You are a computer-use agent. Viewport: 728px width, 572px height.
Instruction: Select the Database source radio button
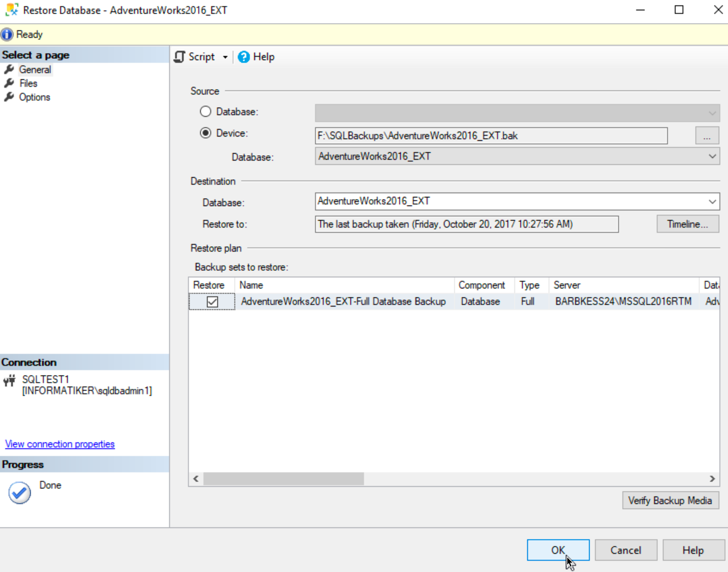click(205, 111)
